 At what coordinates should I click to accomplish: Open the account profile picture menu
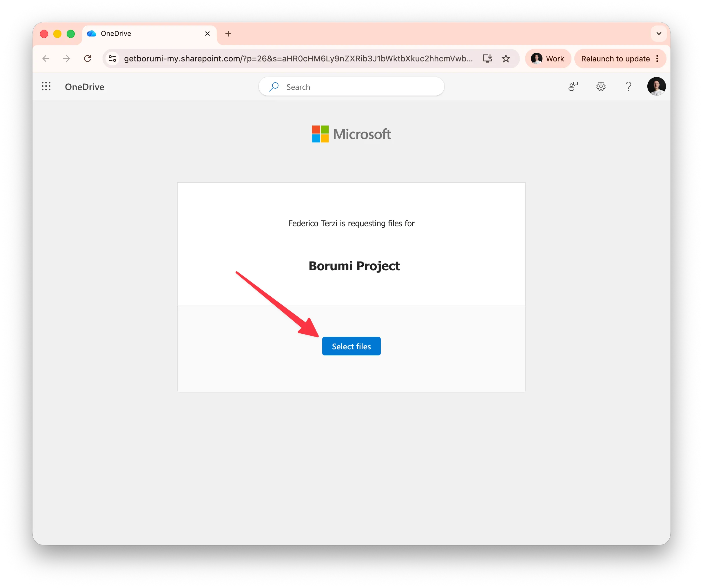pos(656,86)
